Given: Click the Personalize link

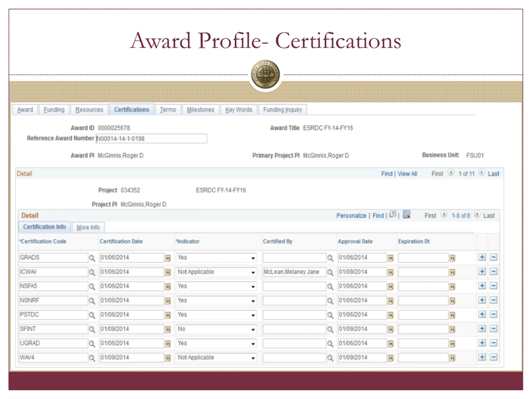Looking at the screenshot, I should coord(351,216).
